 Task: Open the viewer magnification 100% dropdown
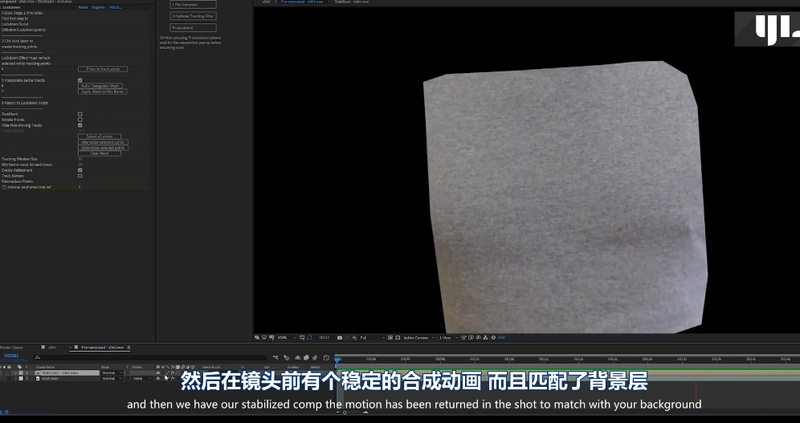(x=286, y=337)
